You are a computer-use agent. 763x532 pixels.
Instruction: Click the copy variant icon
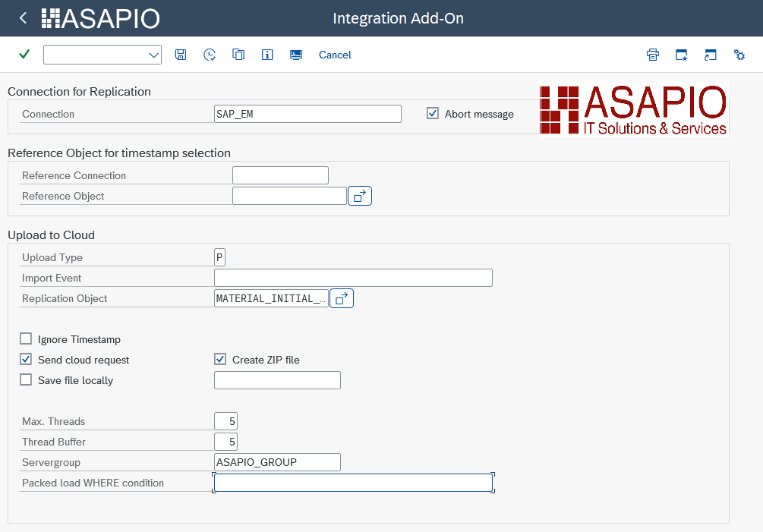click(238, 55)
